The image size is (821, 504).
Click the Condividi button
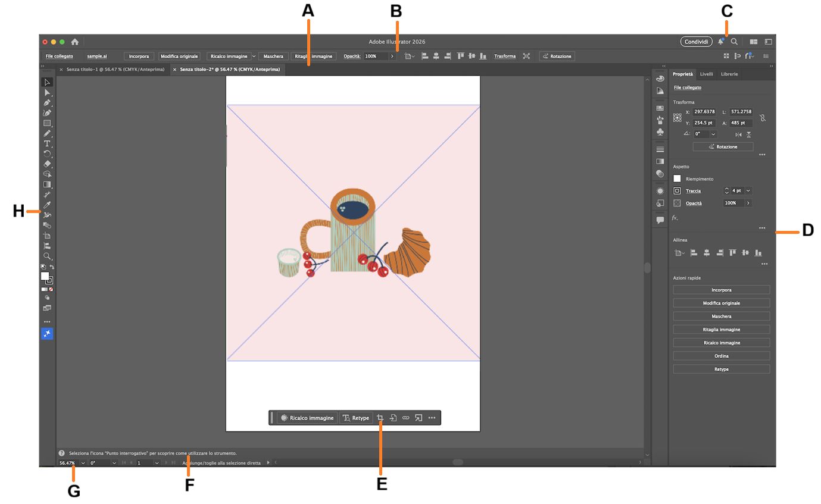point(695,42)
